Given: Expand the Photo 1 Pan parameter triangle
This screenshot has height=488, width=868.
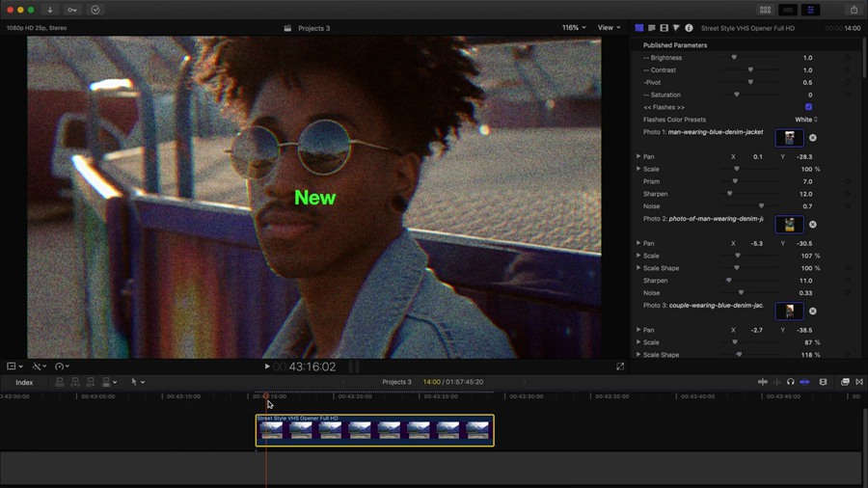Looking at the screenshot, I should coord(638,156).
